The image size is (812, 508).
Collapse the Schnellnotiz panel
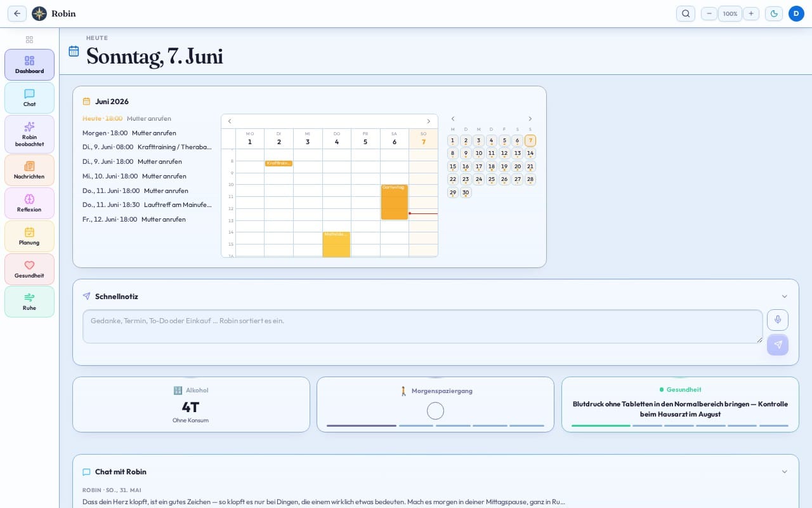pos(785,297)
